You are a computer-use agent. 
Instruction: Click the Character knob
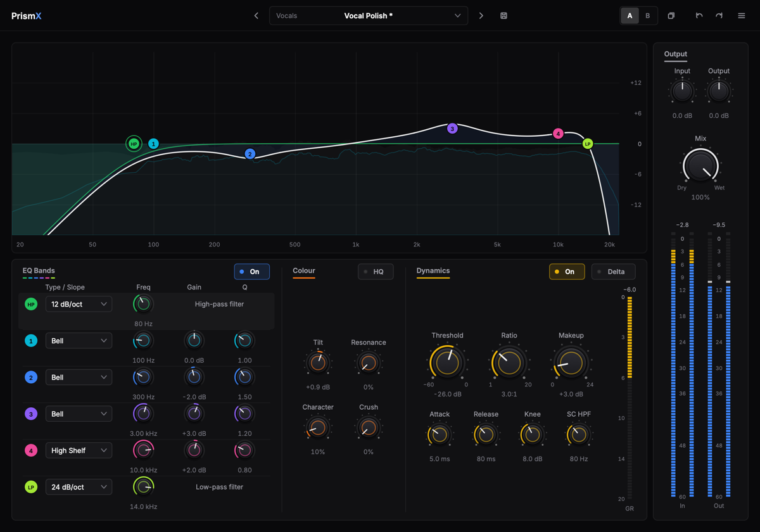(x=318, y=428)
